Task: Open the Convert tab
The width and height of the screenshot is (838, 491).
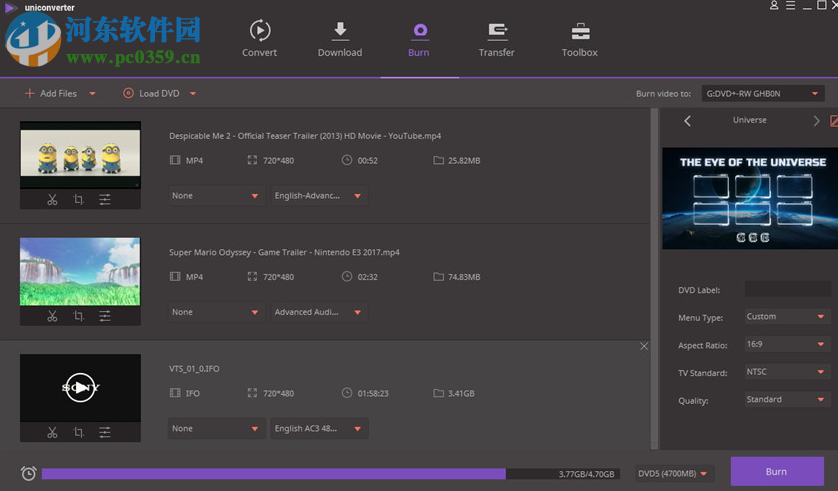Action: pyautogui.click(x=259, y=38)
